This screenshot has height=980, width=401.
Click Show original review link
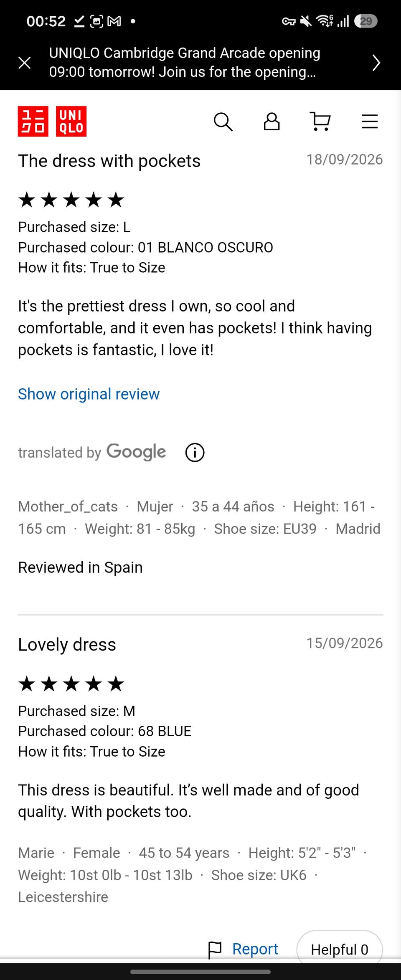tap(89, 394)
